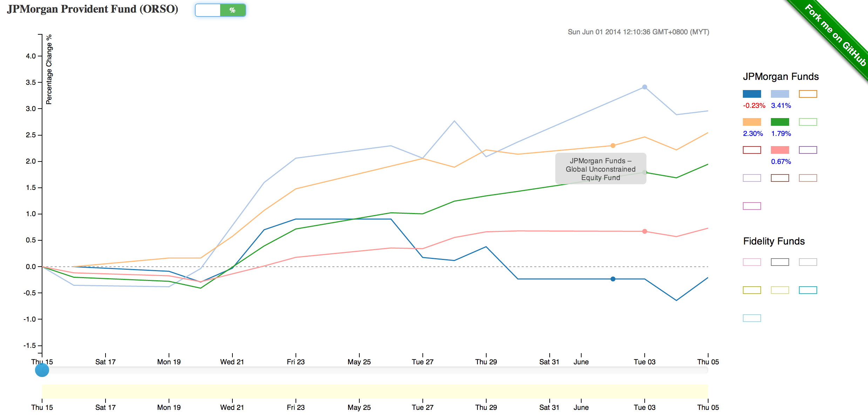Click the JPMorgan Provident Fund (ORSO) title
Viewport: 868px width, 419px height.
point(93,9)
